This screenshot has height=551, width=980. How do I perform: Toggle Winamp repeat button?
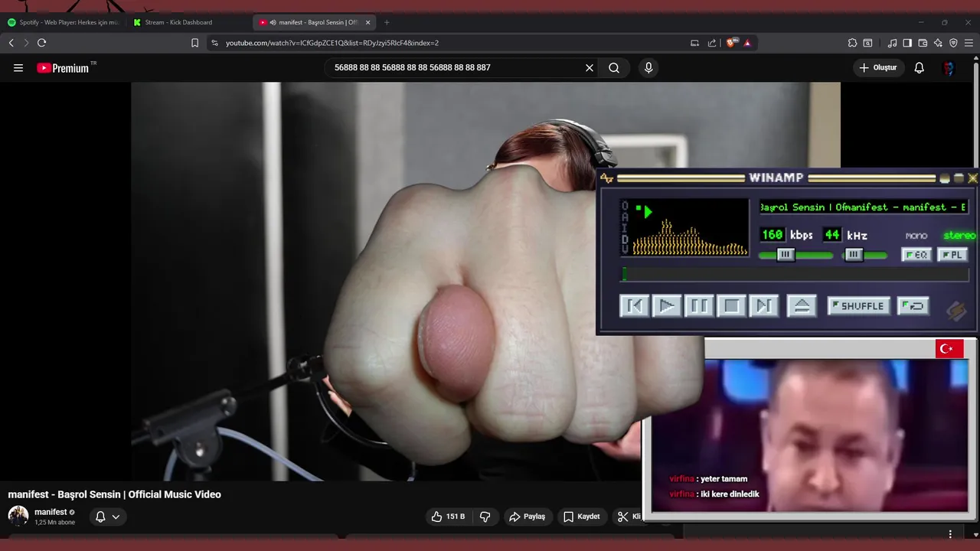point(913,306)
